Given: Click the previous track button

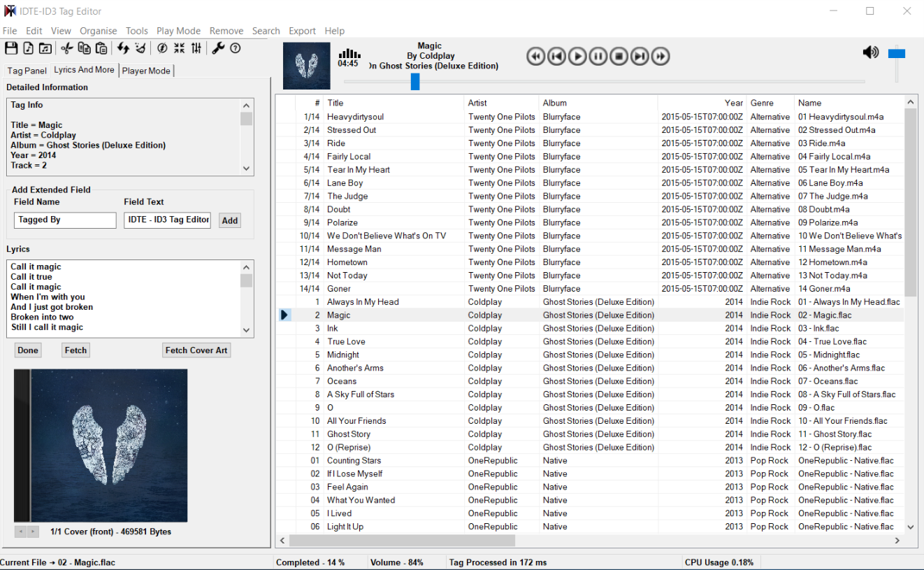Looking at the screenshot, I should click(556, 56).
